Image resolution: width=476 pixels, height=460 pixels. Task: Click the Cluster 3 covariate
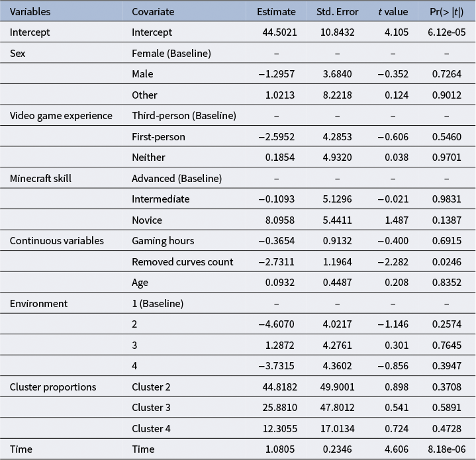pyautogui.click(x=151, y=408)
